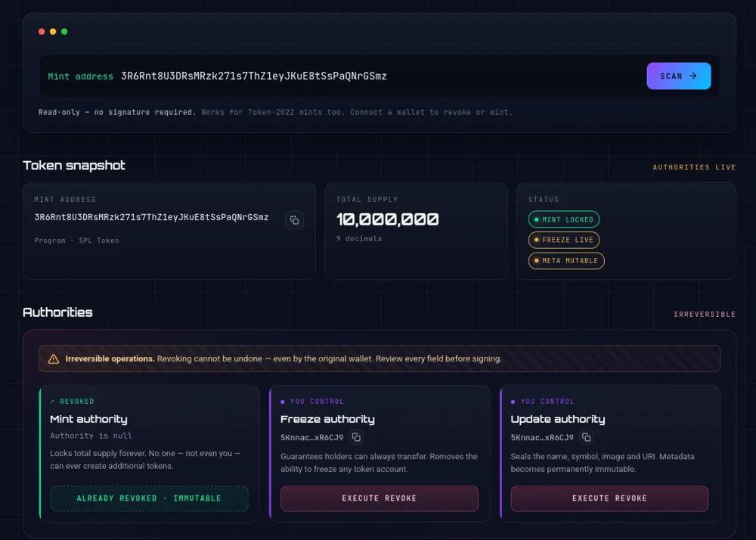
Task: Click the AUTHORITIES LIVE label
Action: tap(694, 167)
